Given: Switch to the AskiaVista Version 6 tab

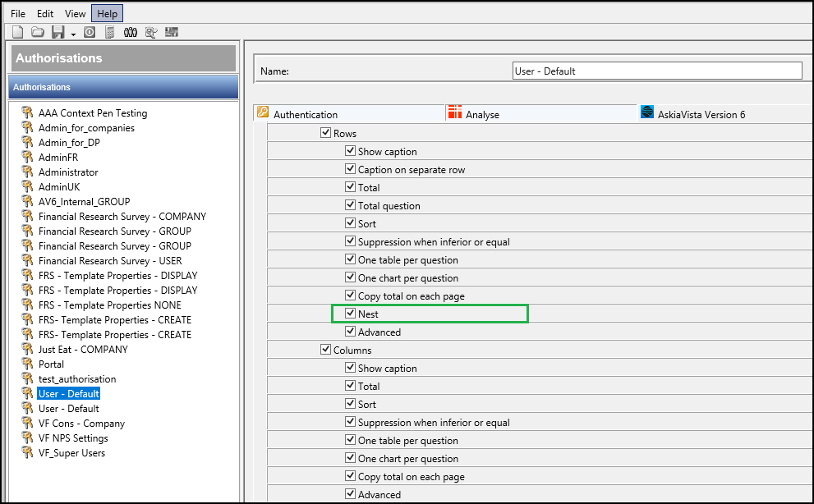Looking at the screenshot, I should coord(725,113).
